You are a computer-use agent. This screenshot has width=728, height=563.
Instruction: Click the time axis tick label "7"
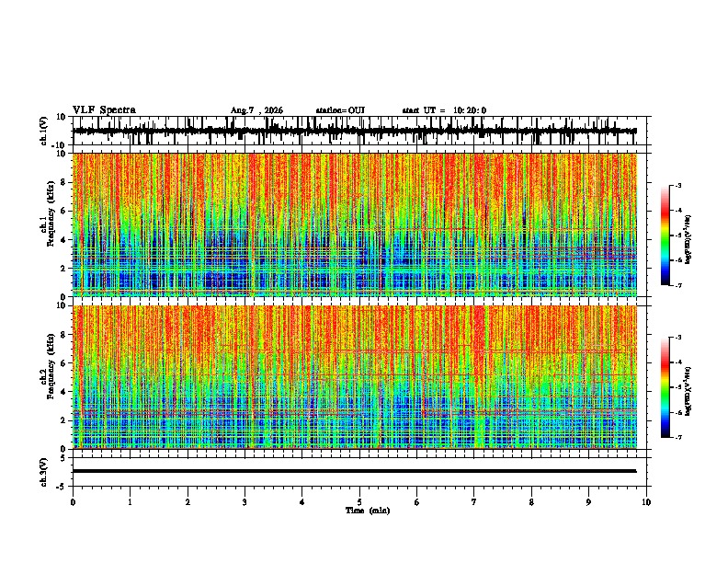(474, 502)
